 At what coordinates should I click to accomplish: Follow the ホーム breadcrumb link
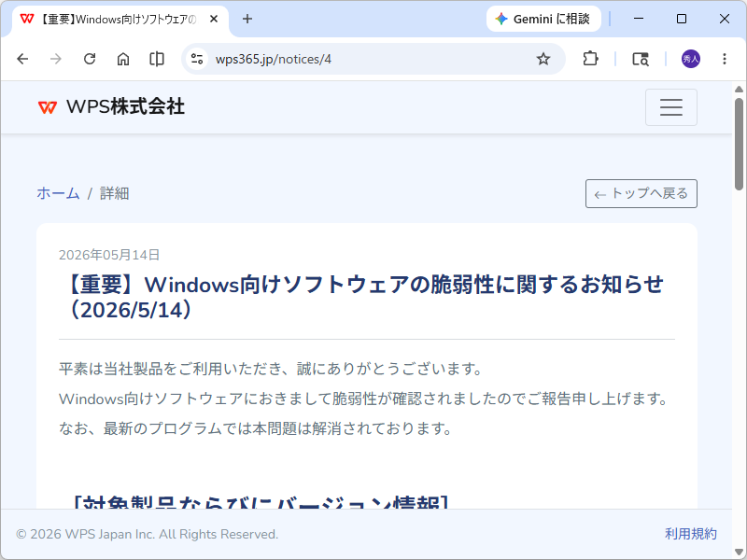click(x=58, y=193)
